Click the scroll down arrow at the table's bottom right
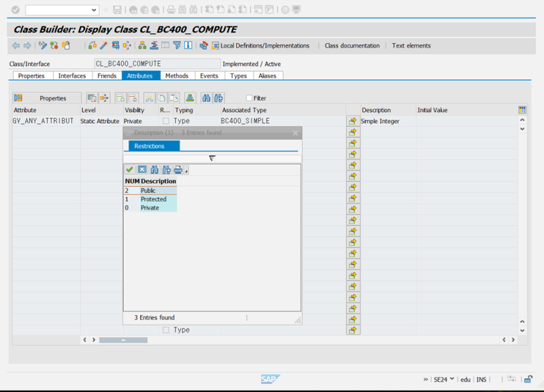Viewport: 544px width, 392px height. [x=522, y=330]
